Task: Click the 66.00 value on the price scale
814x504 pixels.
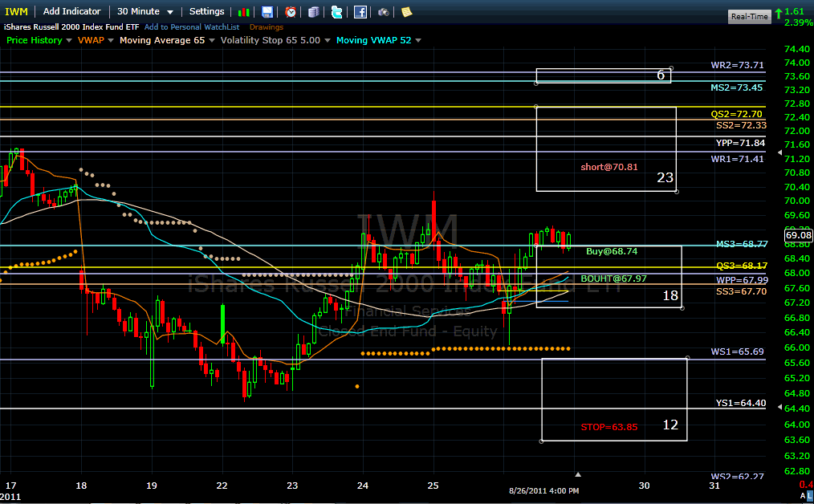Action: (x=797, y=348)
